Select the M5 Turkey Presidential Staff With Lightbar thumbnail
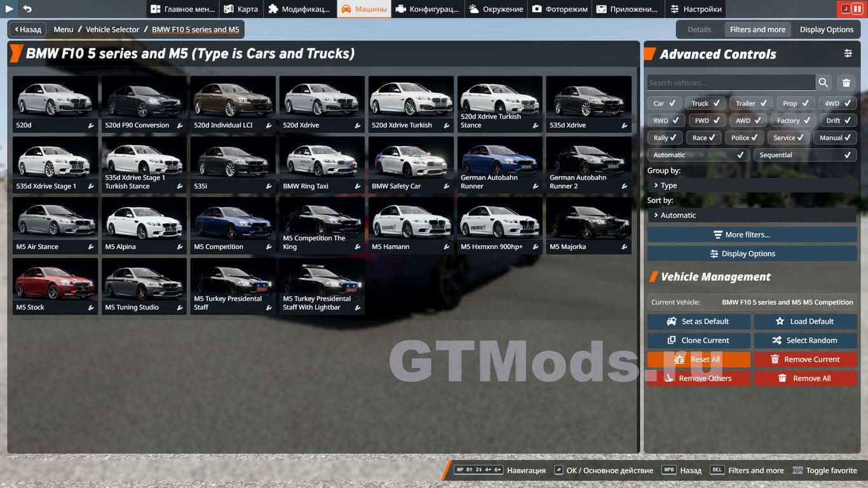Viewport: 868px width, 488px height. pos(322,286)
